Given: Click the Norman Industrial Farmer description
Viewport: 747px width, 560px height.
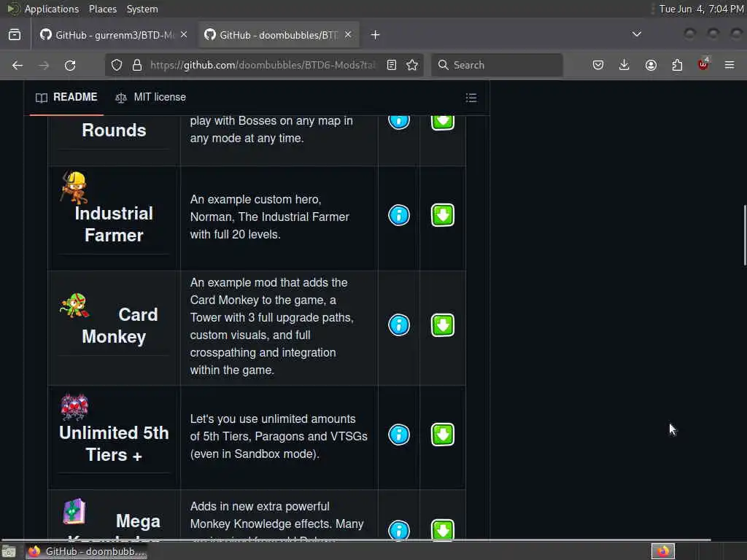Looking at the screenshot, I should (x=270, y=217).
